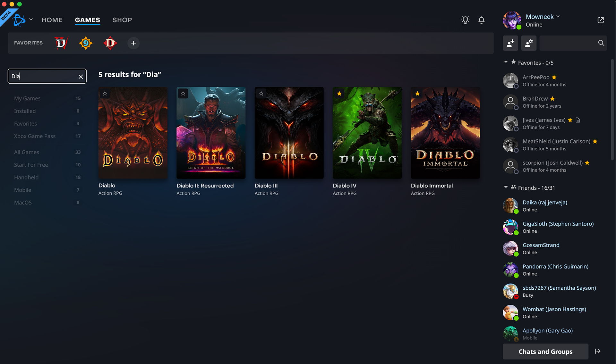Pop out the social panel
This screenshot has width=616, height=364.
(x=601, y=20)
